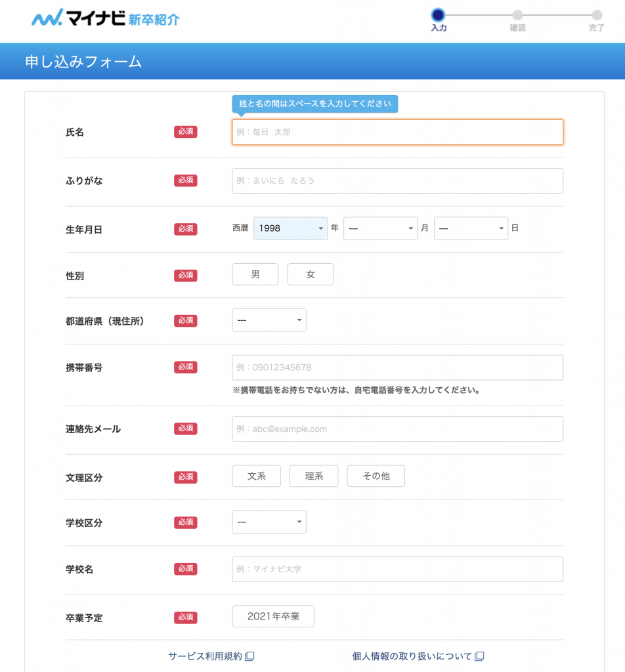This screenshot has width=625, height=672.
Task: Open the birth day dropdown
Action: click(471, 228)
